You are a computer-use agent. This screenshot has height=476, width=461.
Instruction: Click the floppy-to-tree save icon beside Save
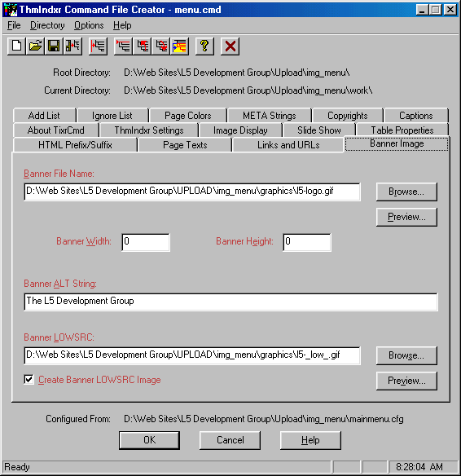(x=72, y=46)
